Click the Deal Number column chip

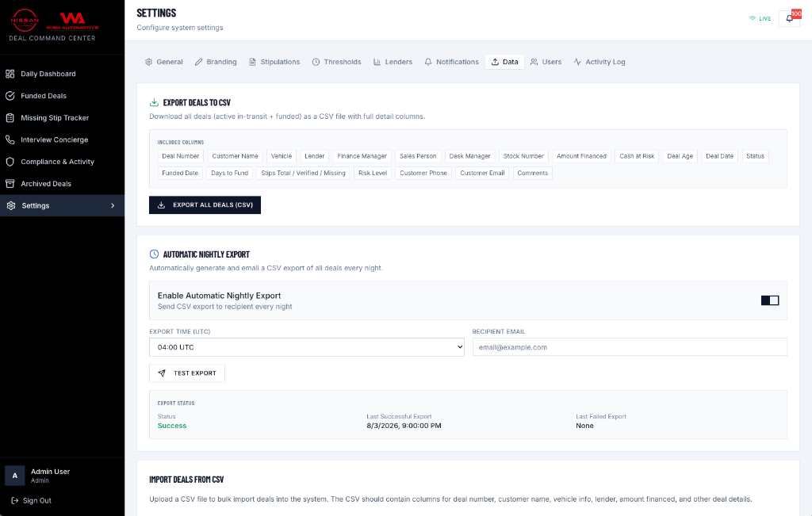click(x=180, y=156)
